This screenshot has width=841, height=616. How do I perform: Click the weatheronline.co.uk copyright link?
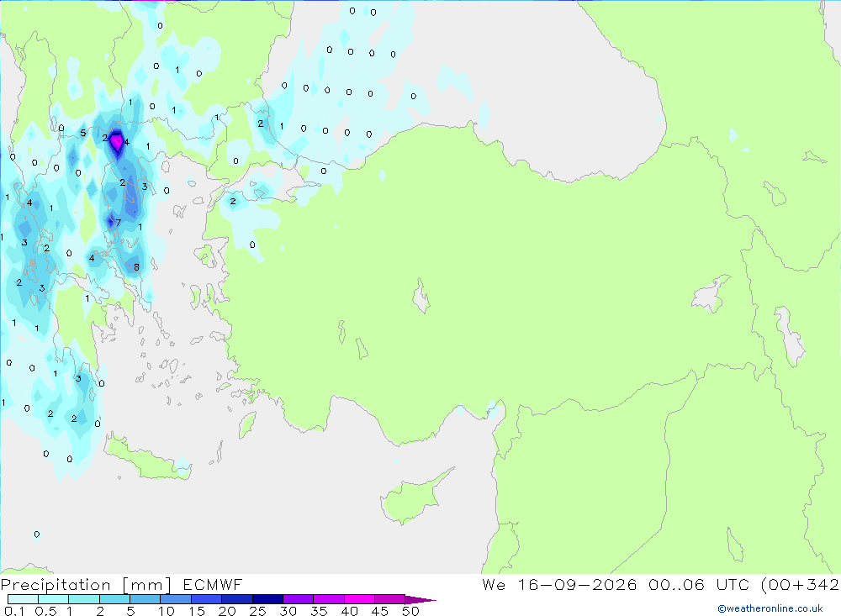click(770, 608)
